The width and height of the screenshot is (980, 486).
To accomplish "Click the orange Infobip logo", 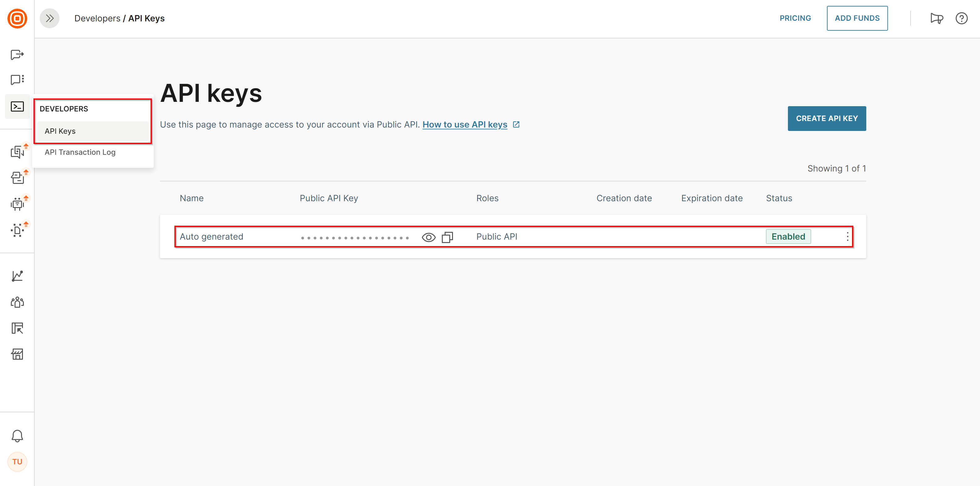I will pos(17,18).
